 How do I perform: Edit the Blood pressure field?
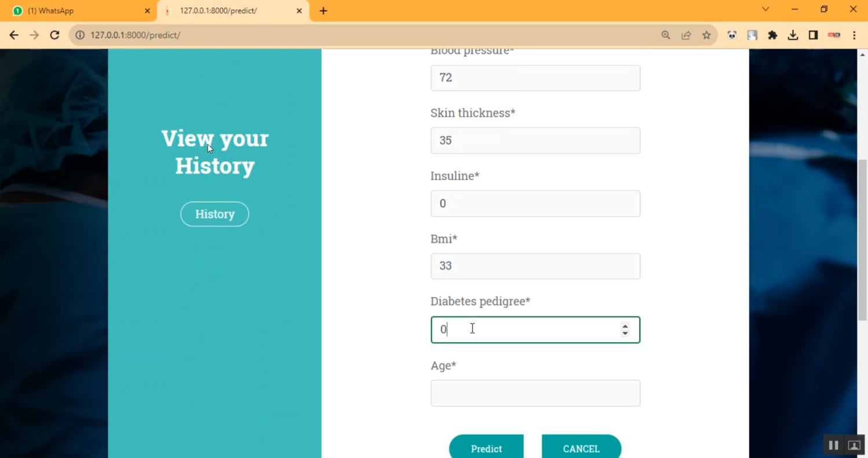535,78
